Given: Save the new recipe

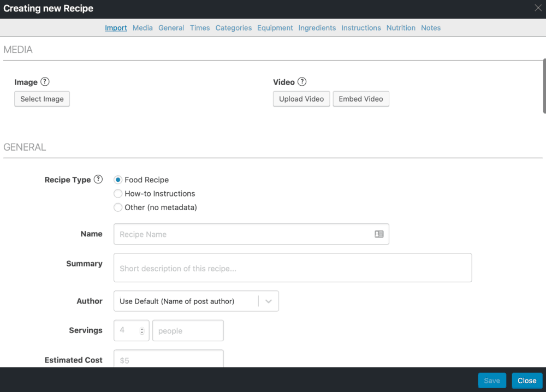Looking at the screenshot, I should point(491,380).
